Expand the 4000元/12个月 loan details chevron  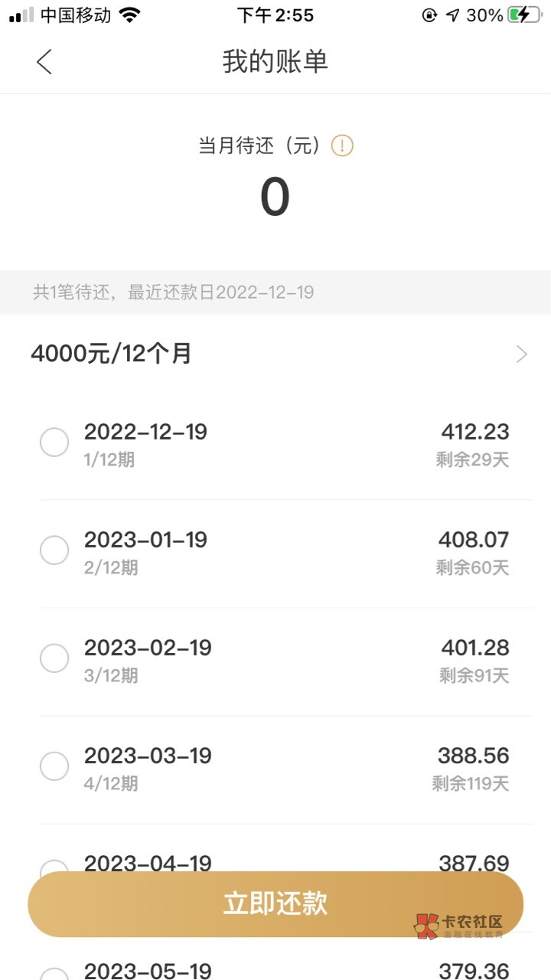(522, 354)
